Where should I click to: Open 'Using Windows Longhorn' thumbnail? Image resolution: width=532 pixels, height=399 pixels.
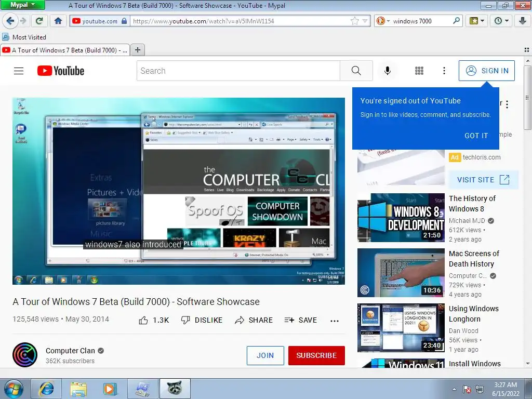click(401, 328)
